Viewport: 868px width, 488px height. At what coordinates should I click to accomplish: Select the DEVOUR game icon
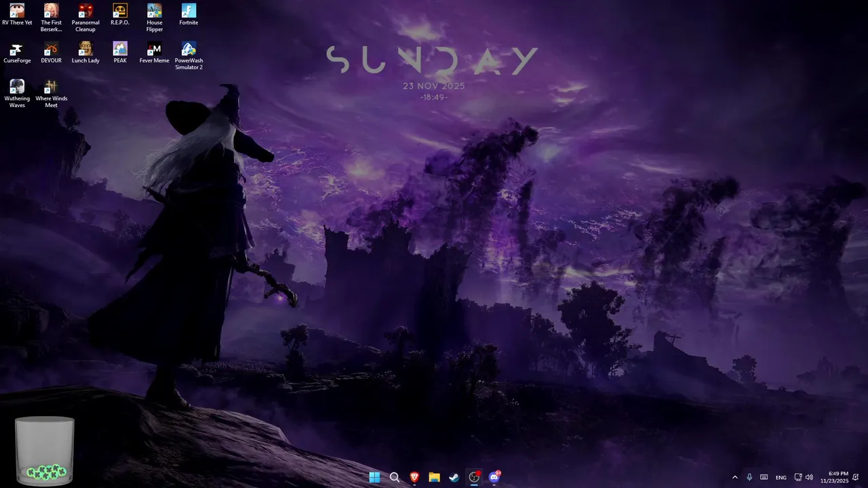(51, 53)
